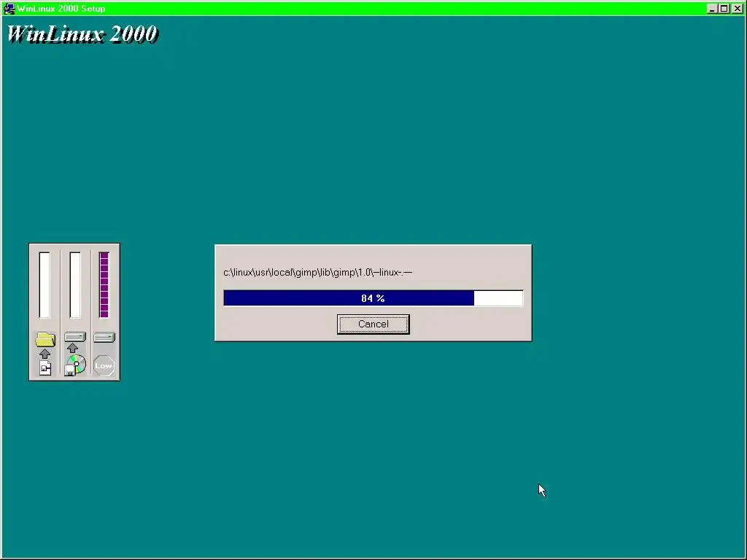Click the drive icon above the CD-ROM icon
747x560 pixels.
point(75,337)
